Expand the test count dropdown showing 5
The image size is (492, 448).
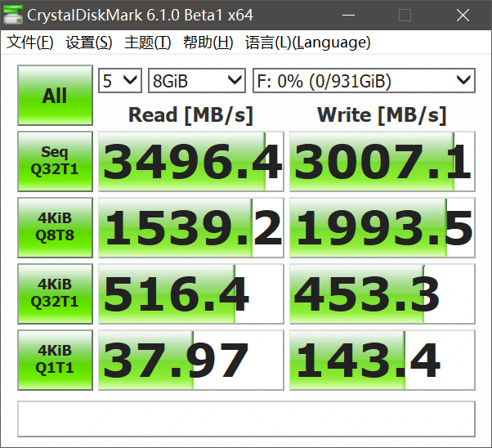click(x=120, y=81)
